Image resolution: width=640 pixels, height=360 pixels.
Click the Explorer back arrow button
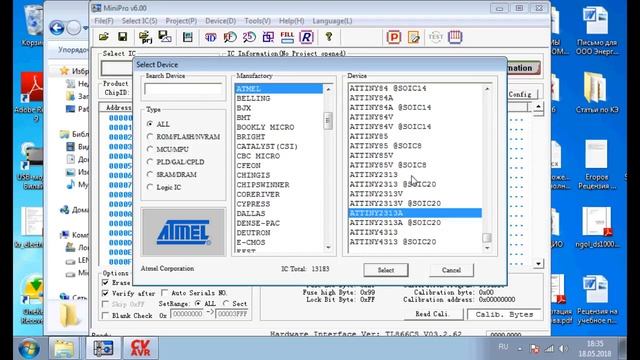tap(57, 28)
